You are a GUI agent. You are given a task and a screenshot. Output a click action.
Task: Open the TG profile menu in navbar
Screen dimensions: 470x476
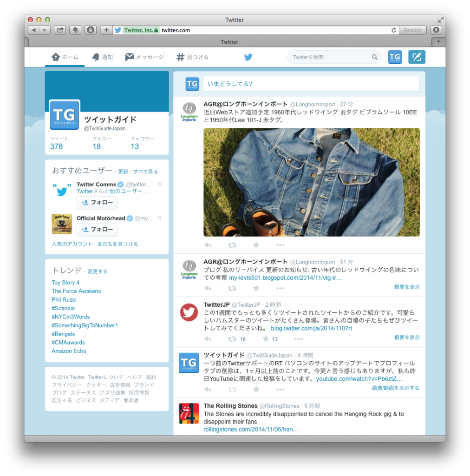click(x=395, y=57)
